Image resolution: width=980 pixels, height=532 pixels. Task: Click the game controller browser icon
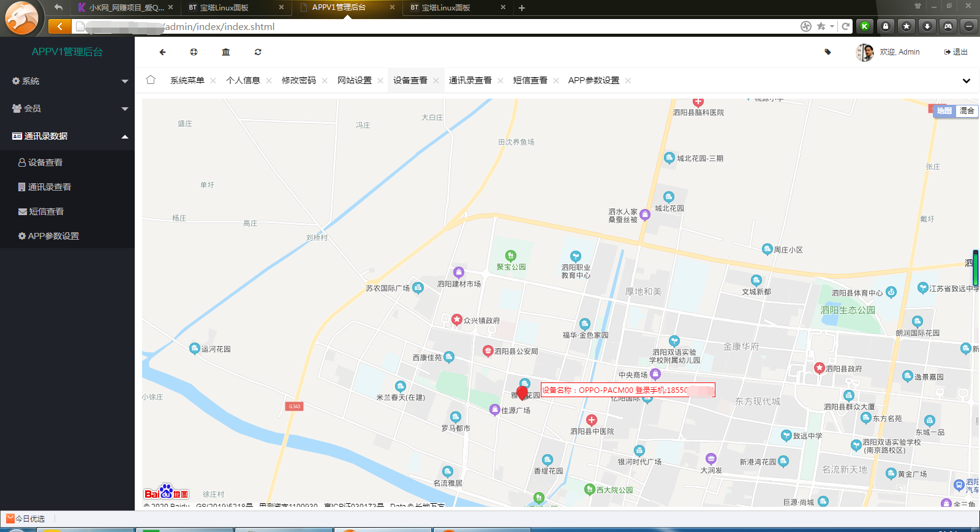[x=948, y=26]
